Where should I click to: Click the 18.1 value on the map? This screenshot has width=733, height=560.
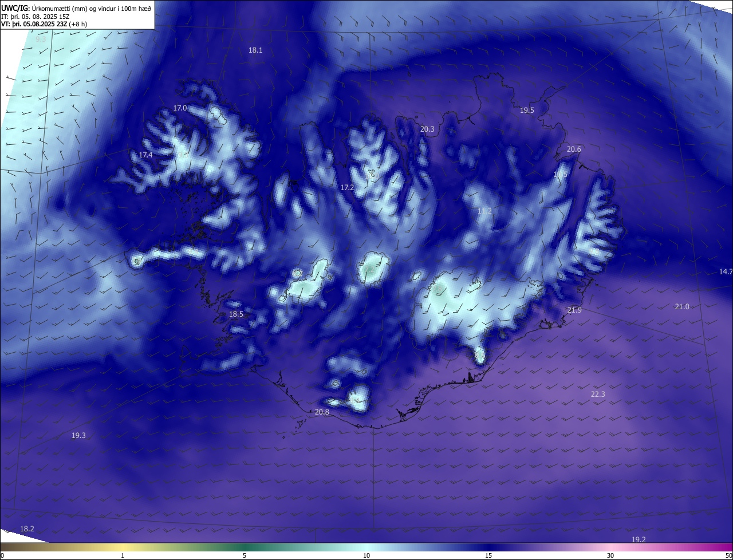point(255,50)
